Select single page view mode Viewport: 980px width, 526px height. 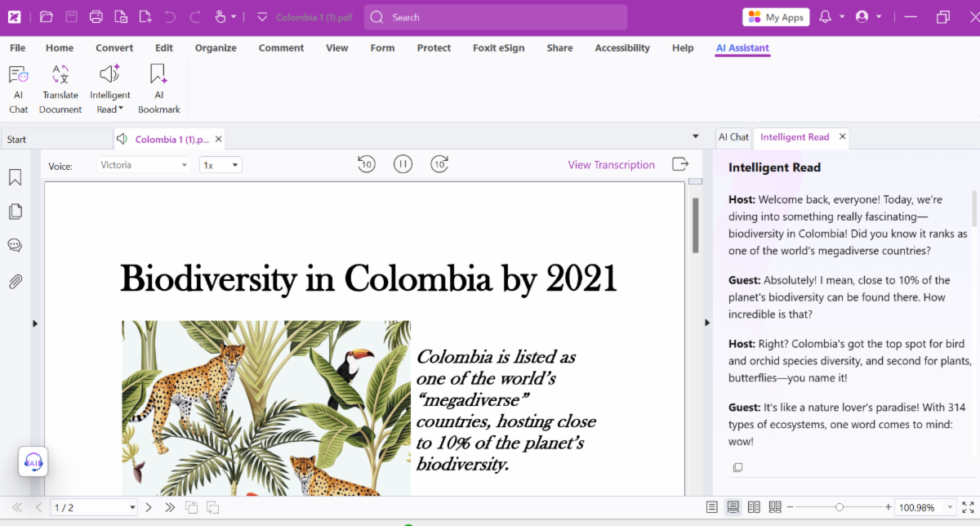[712, 507]
